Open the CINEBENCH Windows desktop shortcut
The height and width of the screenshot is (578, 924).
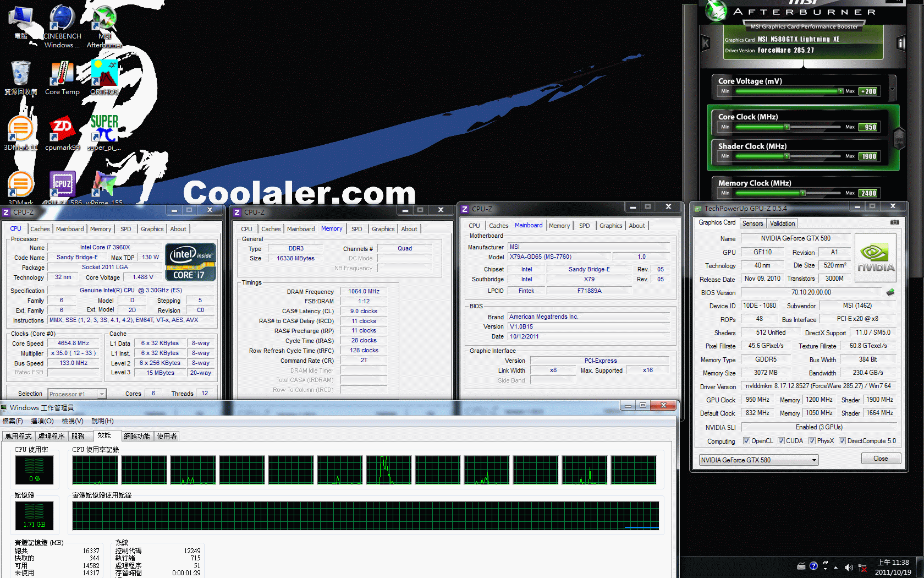(62, 25)
